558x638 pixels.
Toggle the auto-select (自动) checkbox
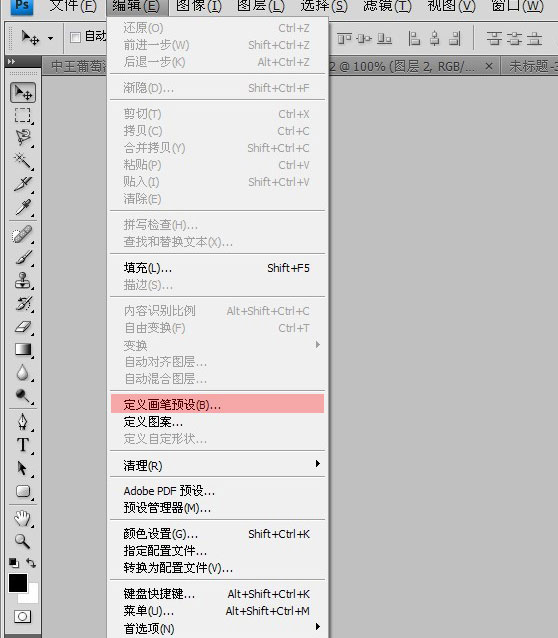pyautogui.click(x=75, y=37)
